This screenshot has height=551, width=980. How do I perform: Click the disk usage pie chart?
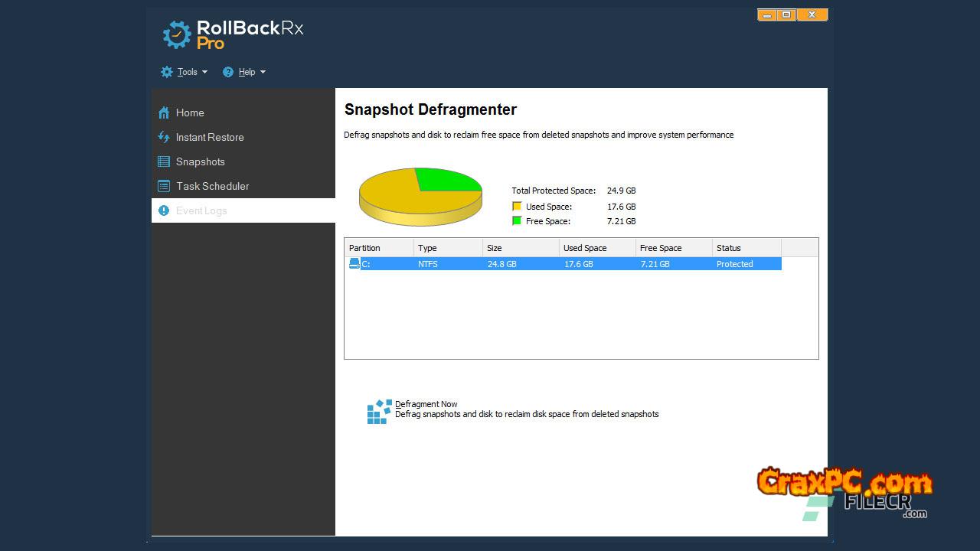420,196
